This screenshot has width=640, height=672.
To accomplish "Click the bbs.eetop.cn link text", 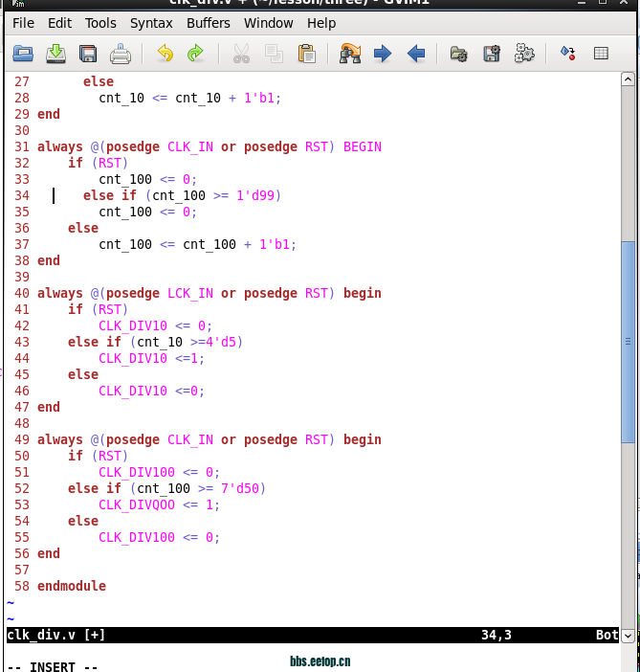I will [x=320, y=661].
